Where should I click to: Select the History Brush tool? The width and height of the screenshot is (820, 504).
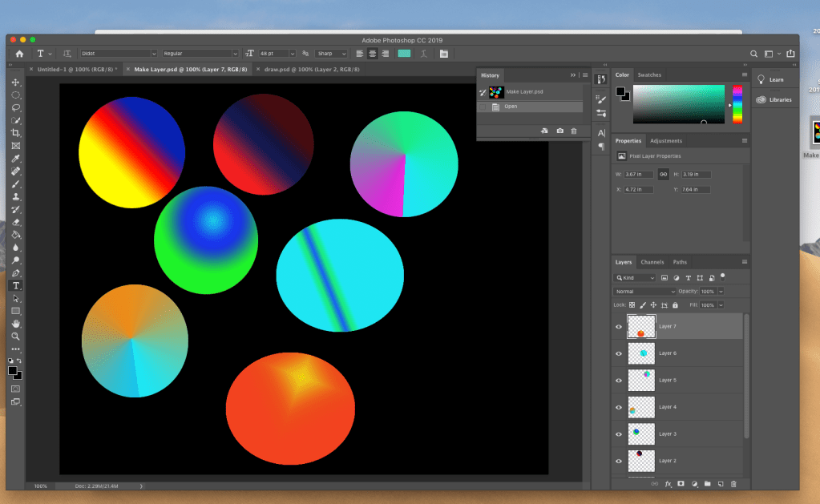pos(16,209)
